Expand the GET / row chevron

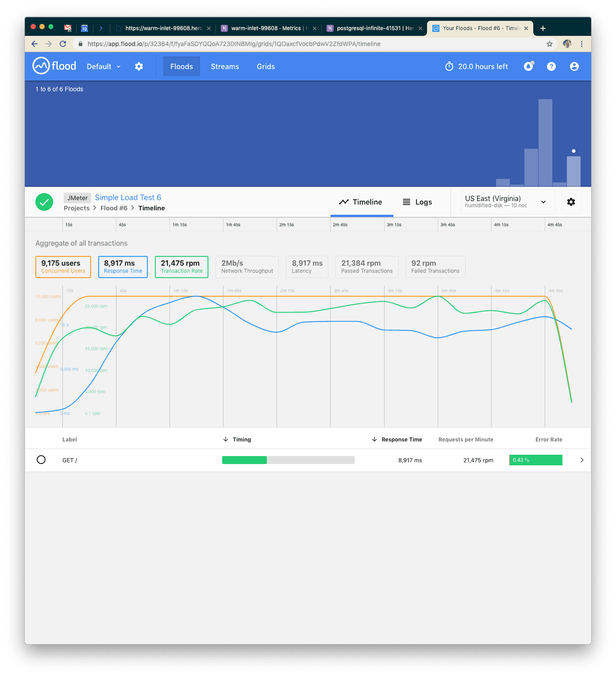(581, 460)
